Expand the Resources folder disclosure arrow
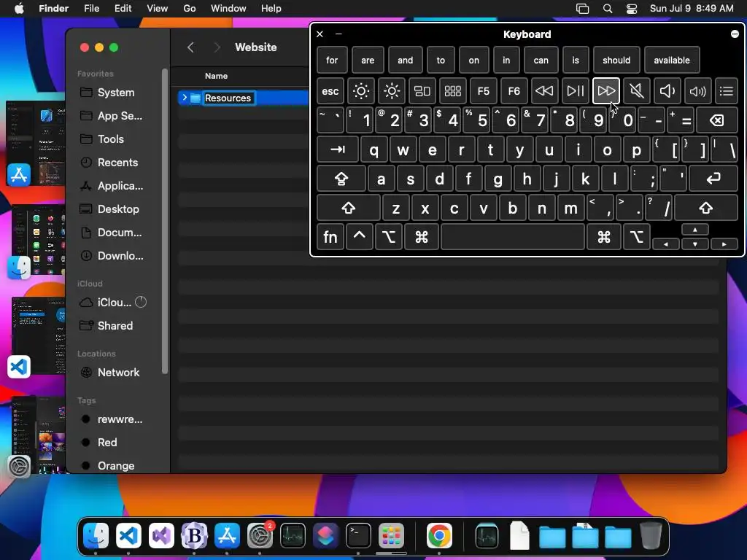Viewport: 747px width, 560px height. click(x=185, y=97)
